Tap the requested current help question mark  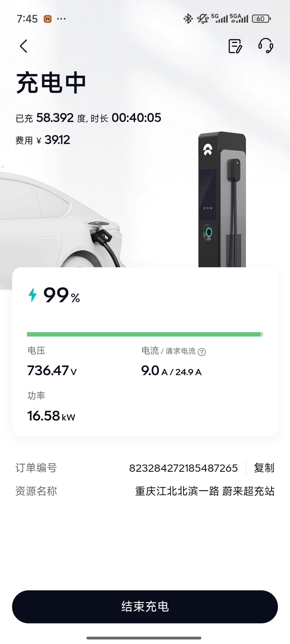click(202, 352)
